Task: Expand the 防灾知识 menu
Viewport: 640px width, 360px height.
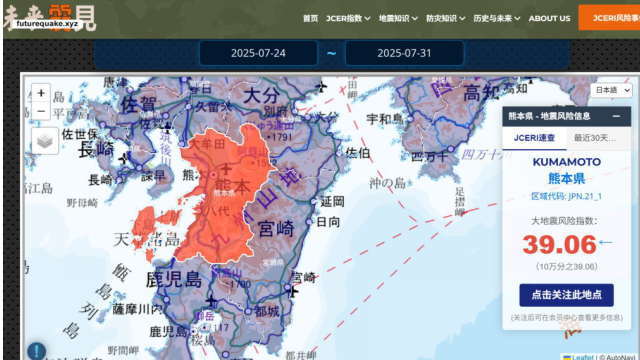Action: pyautogui.click(x=445, y=18)
